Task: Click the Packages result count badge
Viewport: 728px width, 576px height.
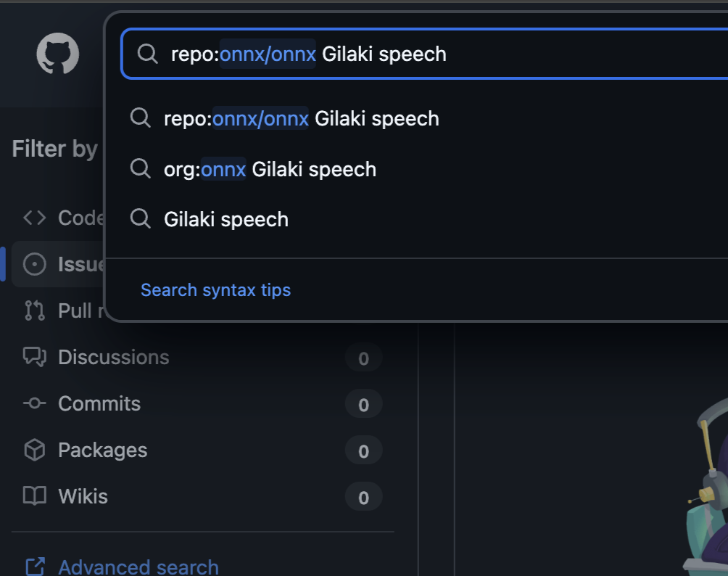Action: (x=363, y=451)
